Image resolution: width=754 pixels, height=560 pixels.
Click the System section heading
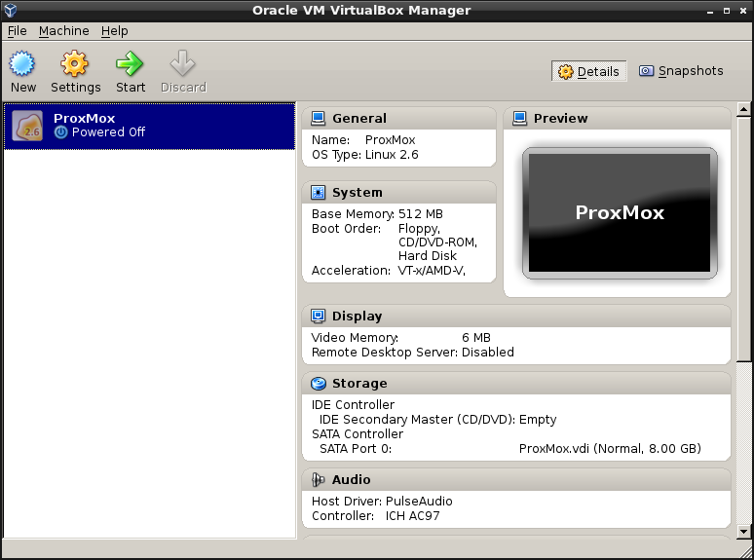click(358, 192)
